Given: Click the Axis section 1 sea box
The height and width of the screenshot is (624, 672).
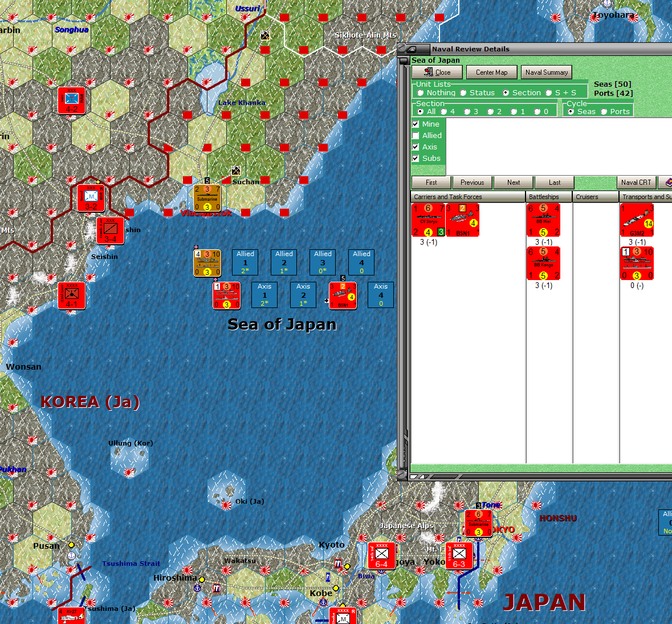Looking at the screenshot, I should click(x=264, y=295).
